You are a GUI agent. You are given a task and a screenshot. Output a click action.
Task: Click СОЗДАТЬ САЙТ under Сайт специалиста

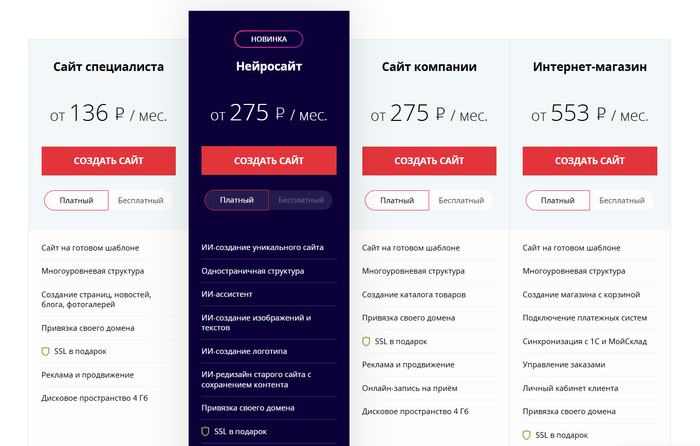[x=108, y=161]
